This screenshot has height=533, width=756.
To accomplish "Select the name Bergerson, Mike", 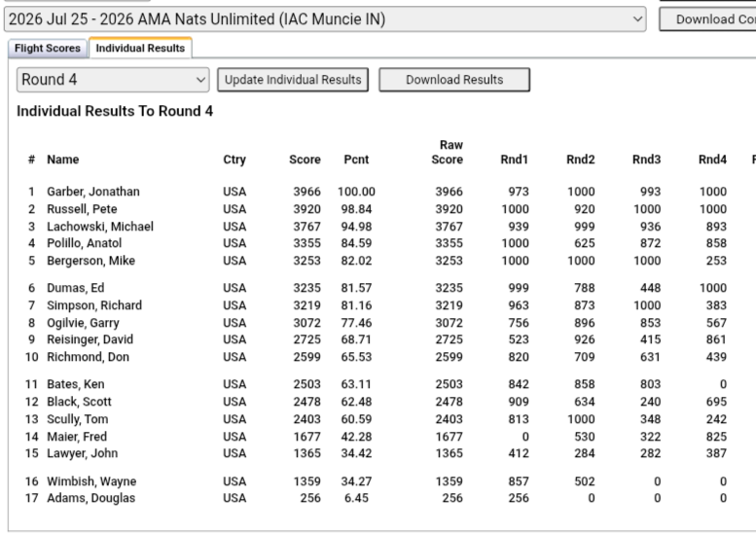I will coord(90,261).
